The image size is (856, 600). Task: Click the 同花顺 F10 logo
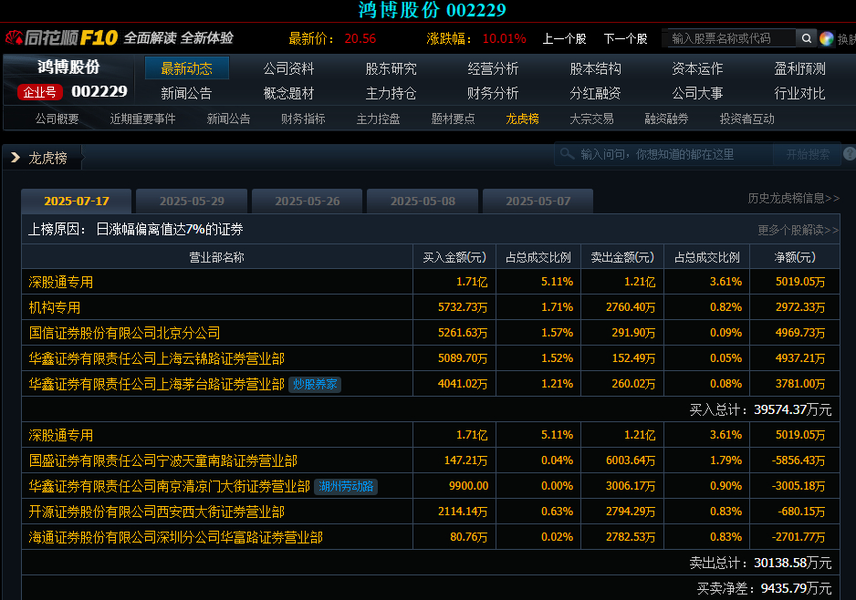pos(61,38)
